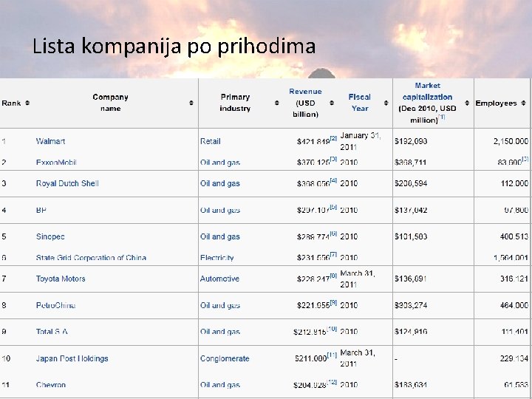Click sort arrows next to Fiscal Year
Viewport: 532px width, 399px height.
point(385,103)
